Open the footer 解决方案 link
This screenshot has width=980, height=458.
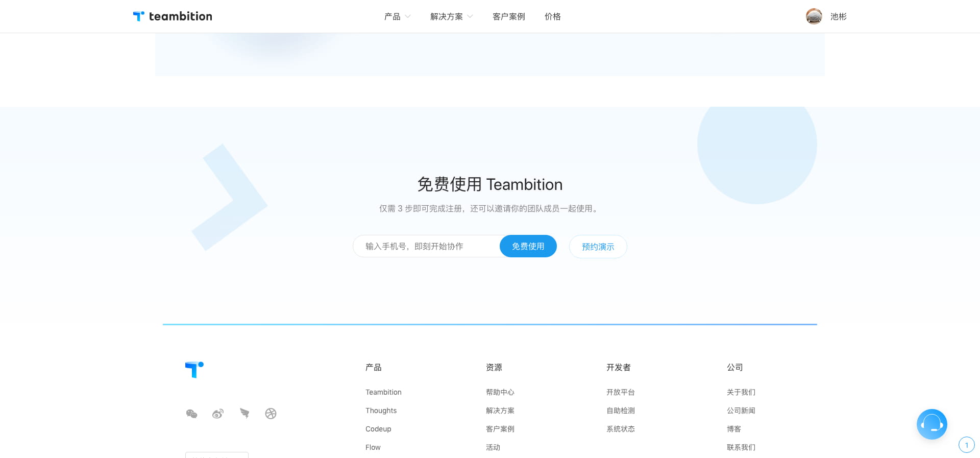pos(500,411)
